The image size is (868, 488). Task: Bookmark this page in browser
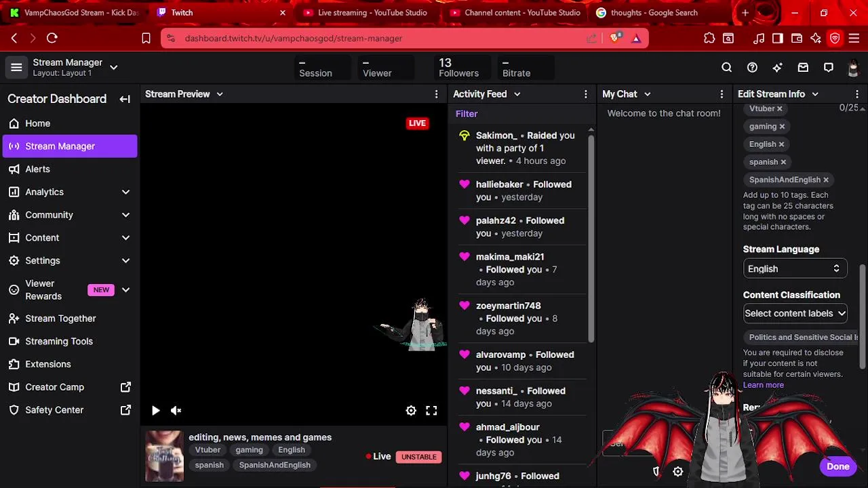point(146,38)
